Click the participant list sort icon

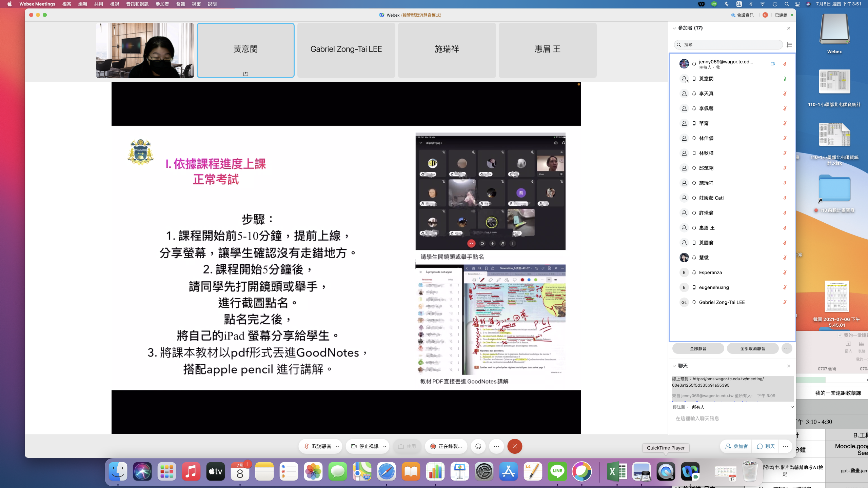click(x=789, y=45)
